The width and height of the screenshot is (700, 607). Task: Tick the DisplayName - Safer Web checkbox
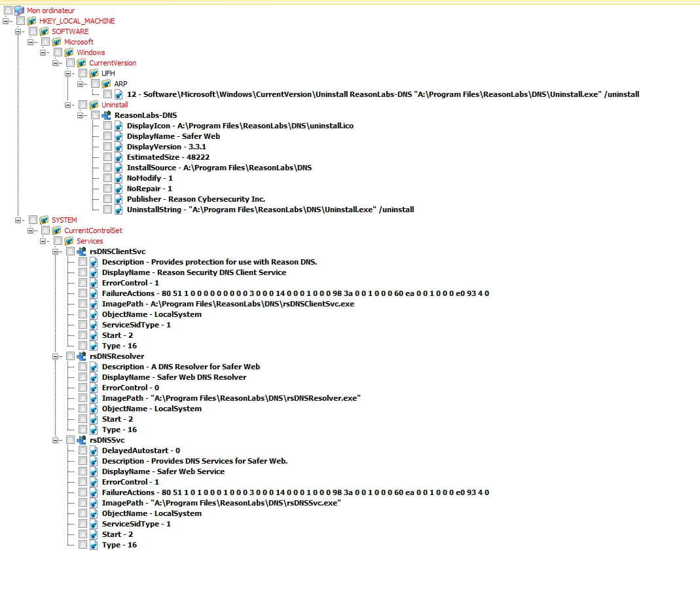[x=107, y=136]
